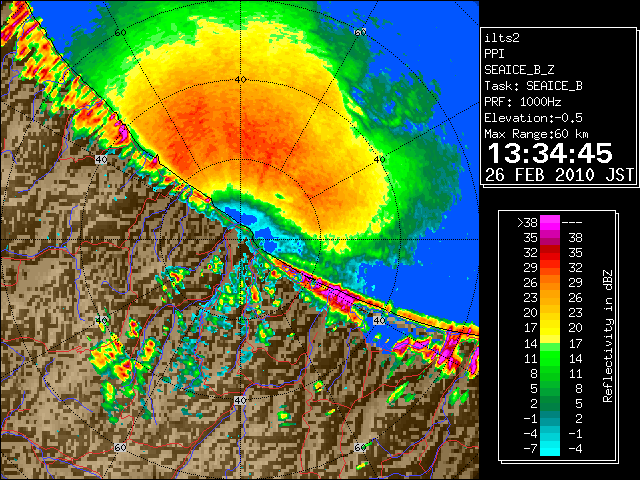
Task: Select the "---" legend upper bound
Action: coord(572,223)
